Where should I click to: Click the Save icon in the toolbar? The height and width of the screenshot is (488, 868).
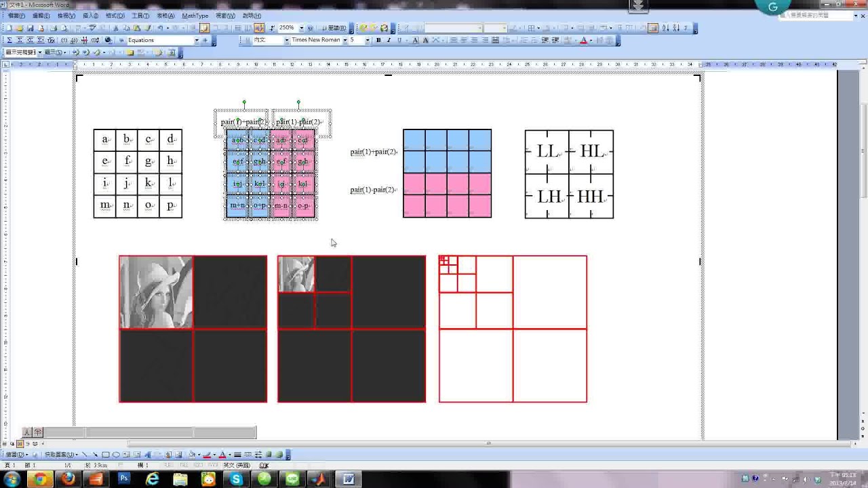point(31,28)
